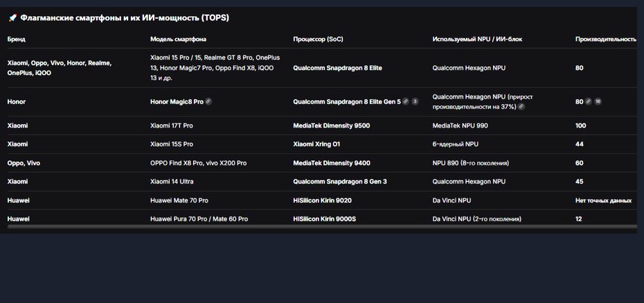
Task: Click the Da Vinci NPU (2-го поколения) cell
Action: pyautogui.click(x=477, y=218)
